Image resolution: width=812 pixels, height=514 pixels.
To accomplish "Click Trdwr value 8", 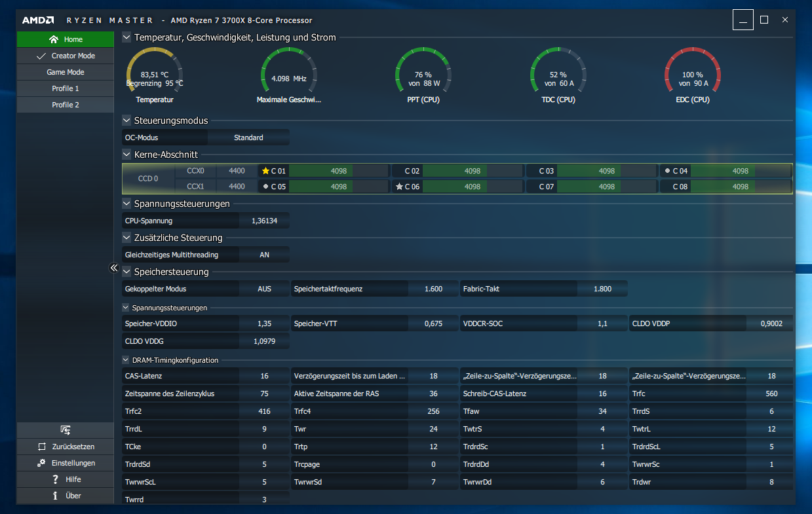I will (771, 482).
